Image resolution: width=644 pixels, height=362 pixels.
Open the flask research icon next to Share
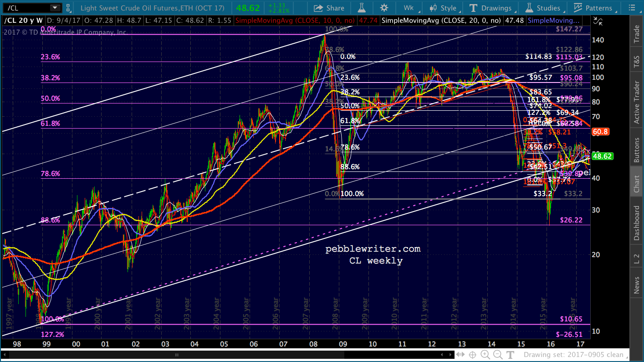(x=362, y=8)
